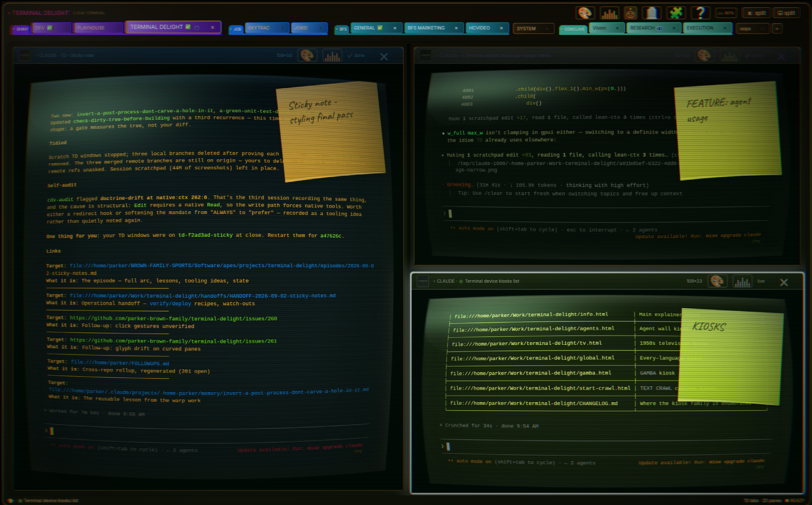Screen dimensions: 812x505
Task: Click the palette icon in Sticky note pane header
Action: [x=307, y=55]
